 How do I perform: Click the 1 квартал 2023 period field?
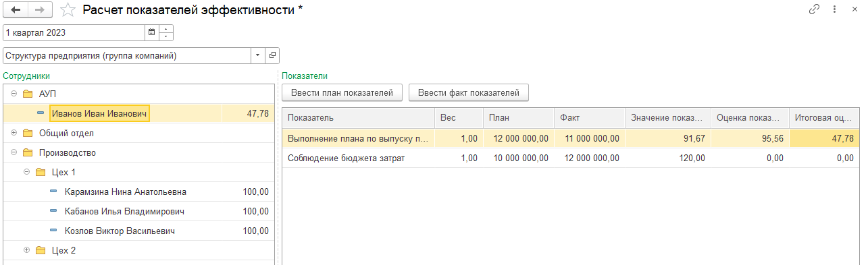click(x=74, y=32)
